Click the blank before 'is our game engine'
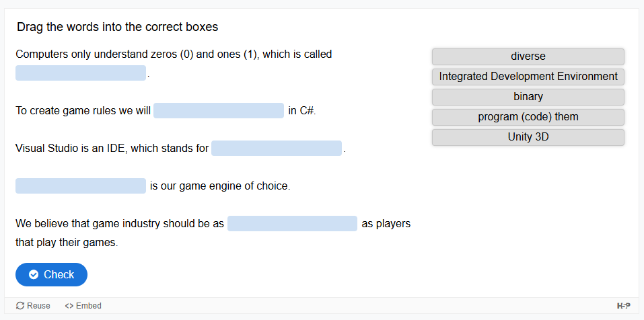The height and width of the screenshot is (320, 644). coord(81,186)
